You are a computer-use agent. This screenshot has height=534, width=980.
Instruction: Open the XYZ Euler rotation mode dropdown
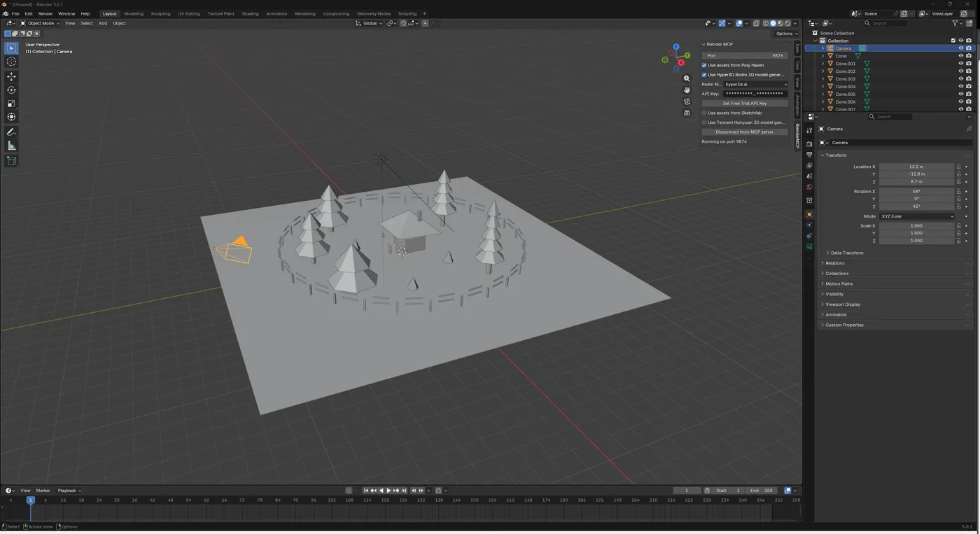916,216
